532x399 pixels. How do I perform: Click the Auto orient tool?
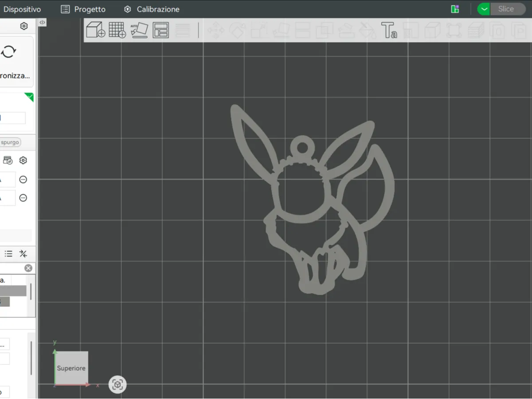coord(139,30)
